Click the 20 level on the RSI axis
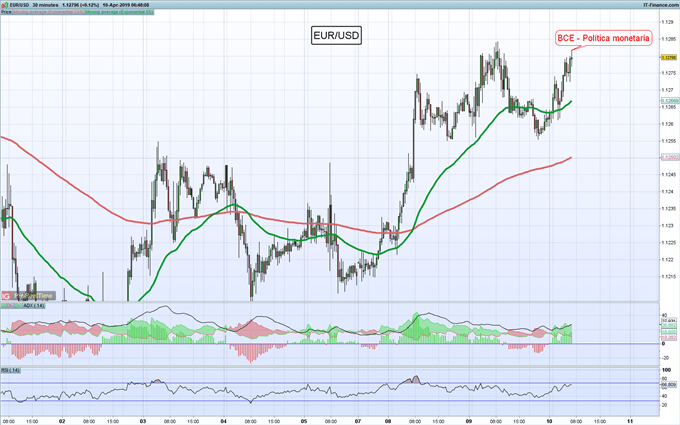 [x=664, y=405]
